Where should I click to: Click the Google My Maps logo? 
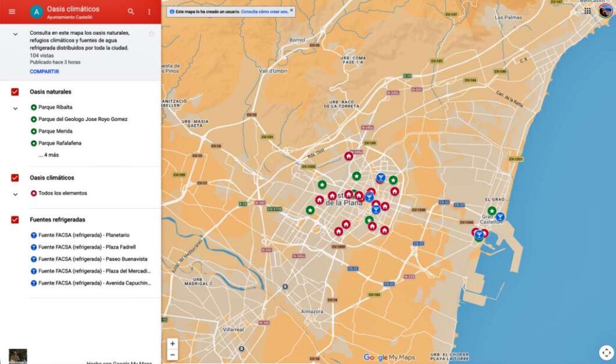(x=389, y=357)
